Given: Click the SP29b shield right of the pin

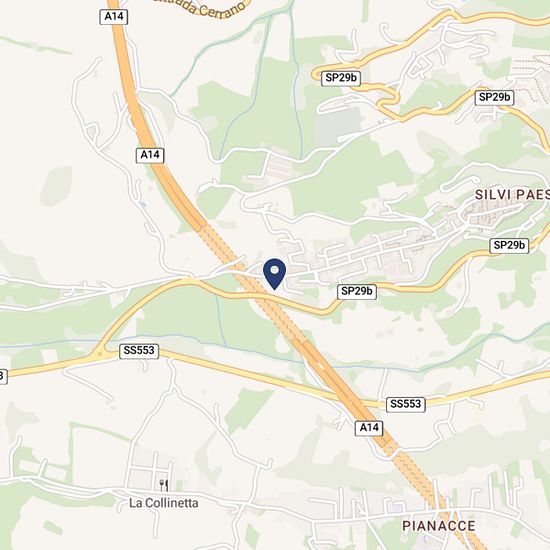Looking at the screenshot, I should pyautogui.click(x=357, y=291).
